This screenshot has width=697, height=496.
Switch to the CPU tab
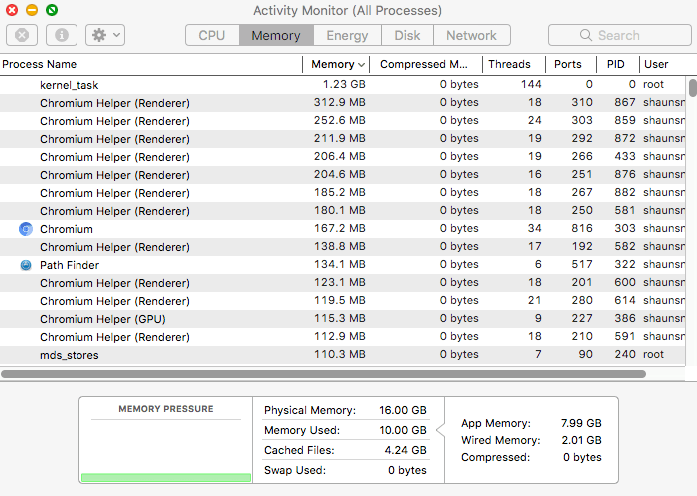coord(212,35)
